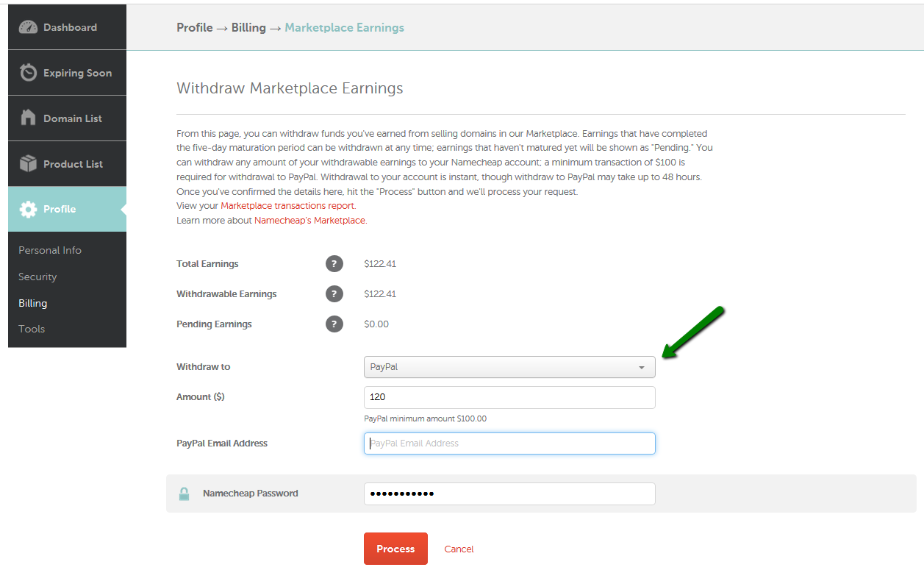Image resolution: width=924 pixels, height=570 pixels.
Task: Click the Withdrawable Earnings label
Action: (226, 294)
